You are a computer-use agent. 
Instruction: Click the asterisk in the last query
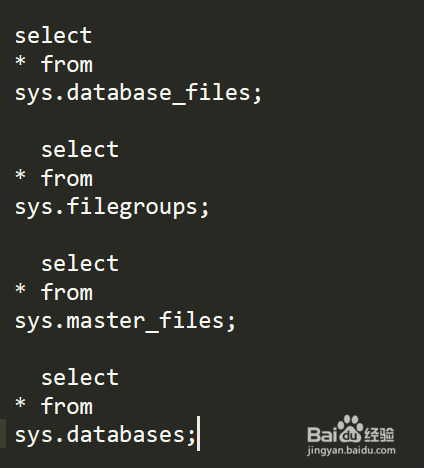20,404
